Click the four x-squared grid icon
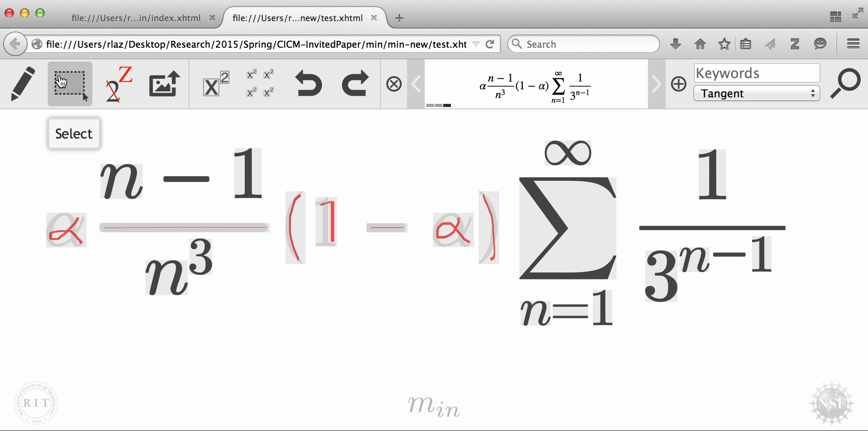This screenshot has width=868, height=431. click(x=260, y=83)
